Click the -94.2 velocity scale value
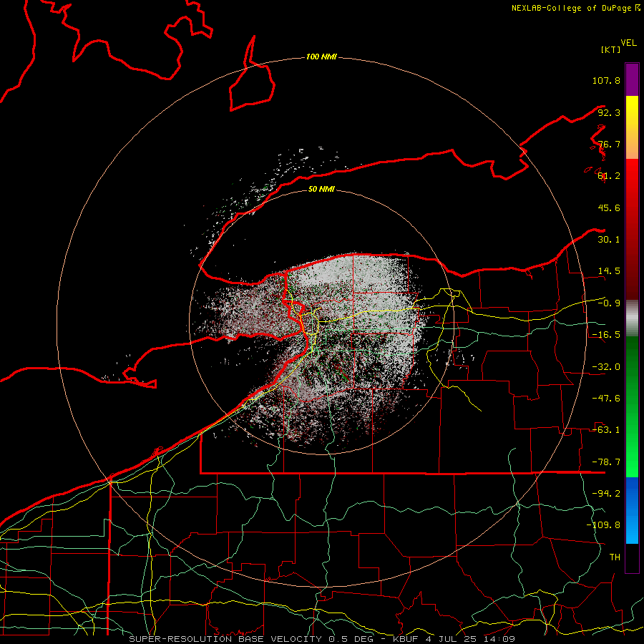 coord(606,494)
